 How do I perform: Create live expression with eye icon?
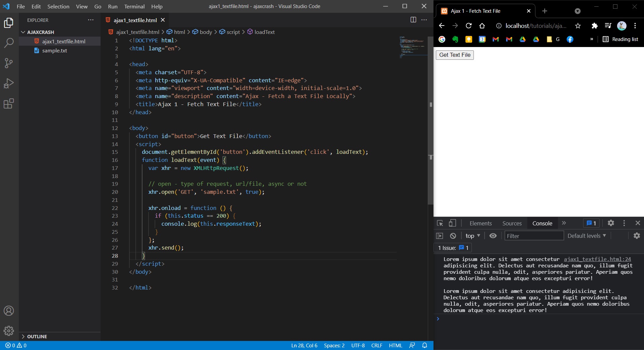[493, 236]
